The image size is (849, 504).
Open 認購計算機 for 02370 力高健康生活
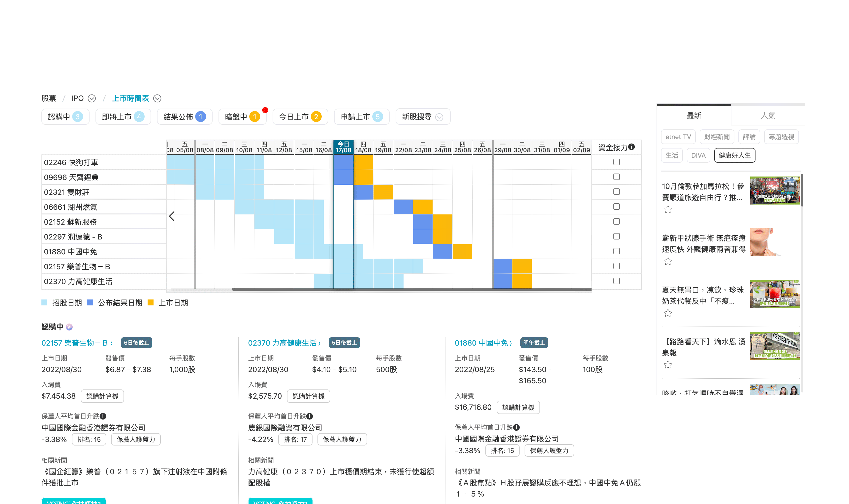coord(308,396)
